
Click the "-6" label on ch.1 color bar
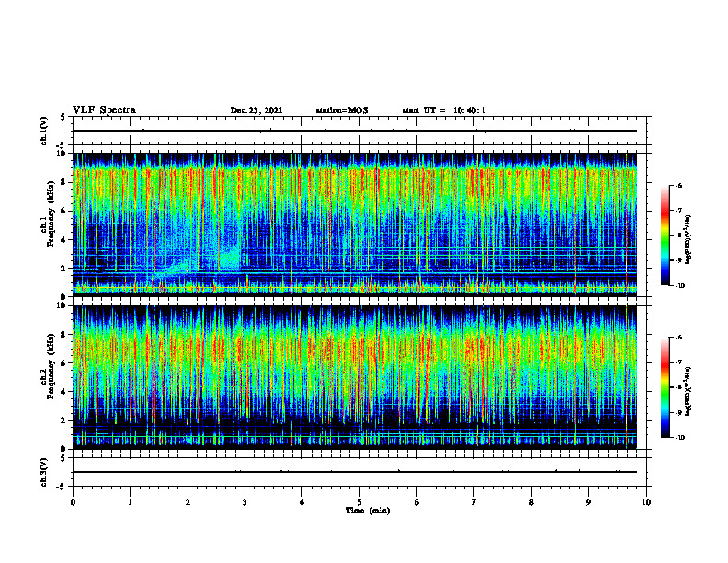[678, 186]
